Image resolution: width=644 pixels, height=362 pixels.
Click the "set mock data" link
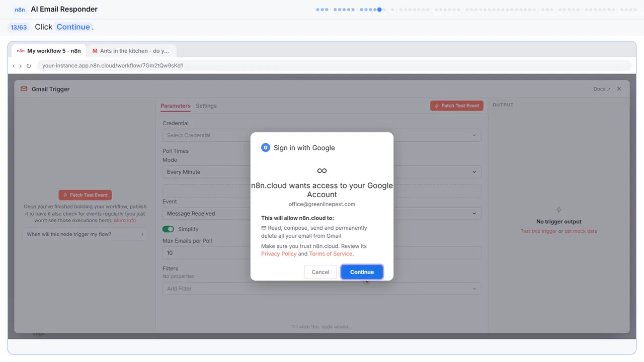[581, 231]
